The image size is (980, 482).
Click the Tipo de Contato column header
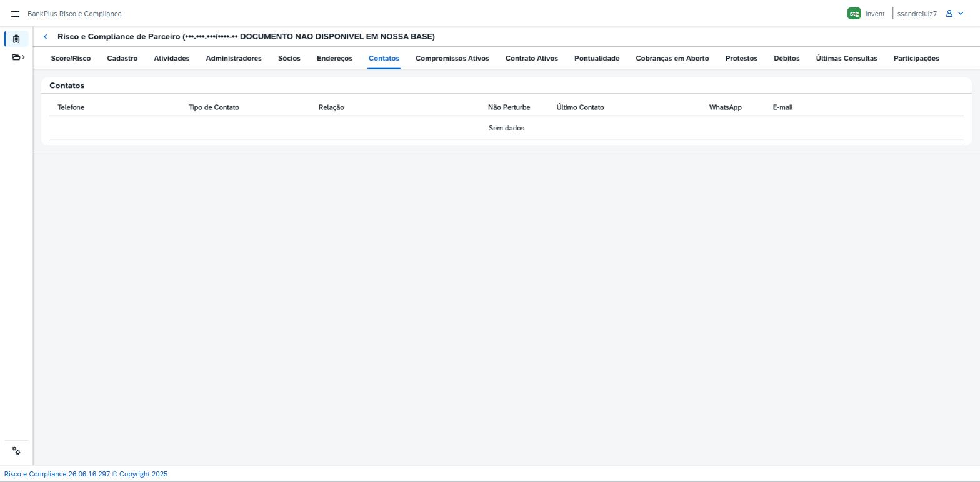(214, 107)
